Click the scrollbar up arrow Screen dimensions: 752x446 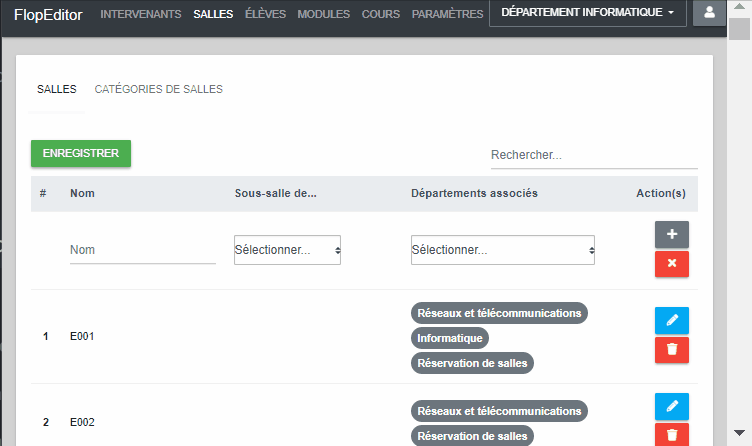point(739,7)
